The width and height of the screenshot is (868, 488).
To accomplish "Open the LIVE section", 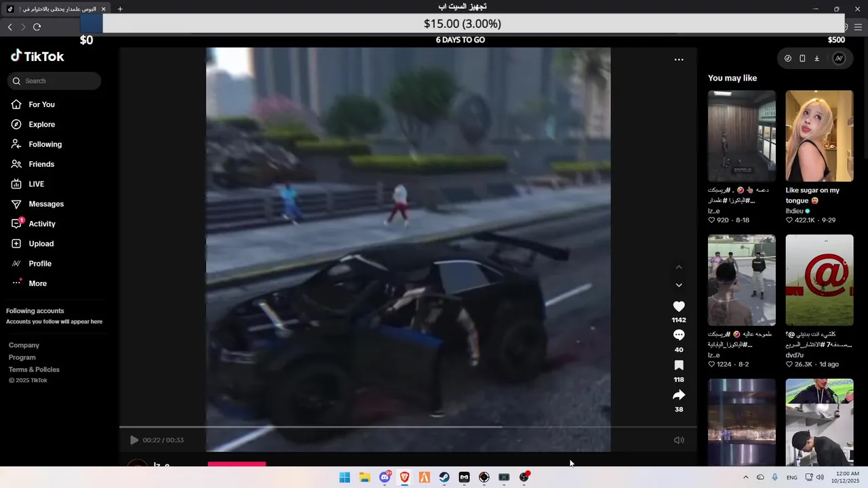I will tap(36, 184).
